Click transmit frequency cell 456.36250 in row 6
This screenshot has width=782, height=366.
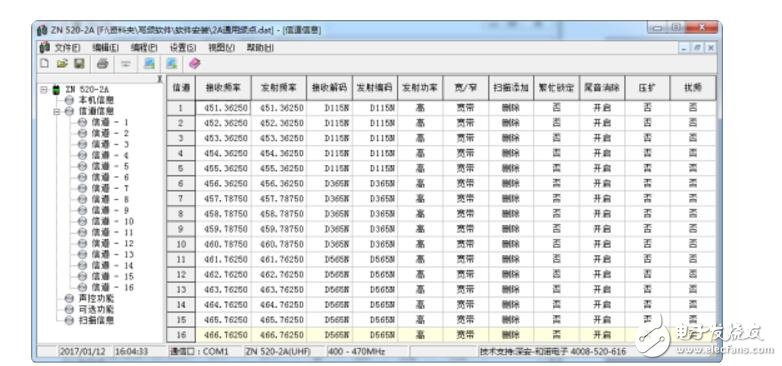click(279, 183)
